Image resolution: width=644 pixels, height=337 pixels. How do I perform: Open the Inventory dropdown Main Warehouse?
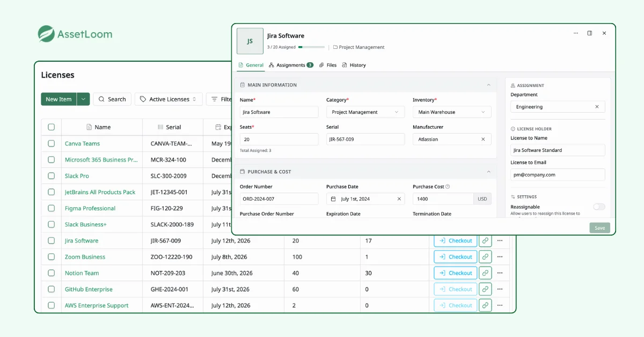(452, 112)
